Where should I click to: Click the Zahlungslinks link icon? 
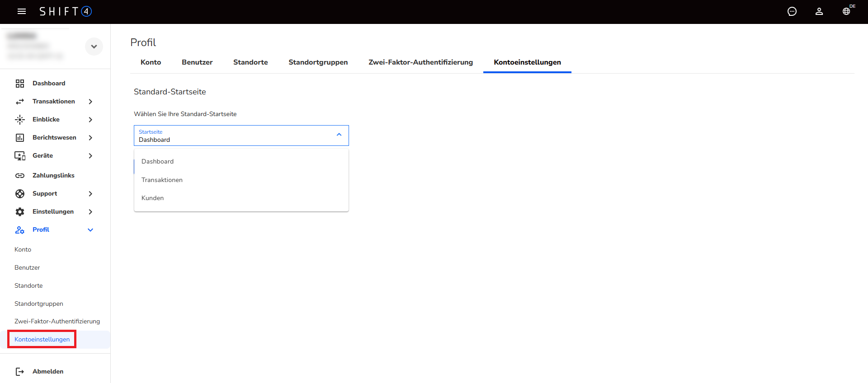pyautogui.click(x=20, y=176)
